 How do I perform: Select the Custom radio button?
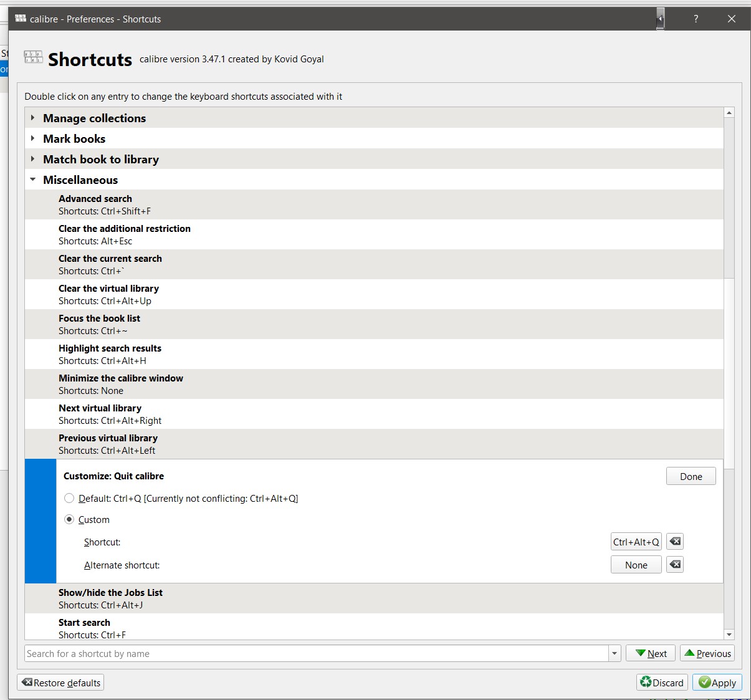(x=69, y=519)
